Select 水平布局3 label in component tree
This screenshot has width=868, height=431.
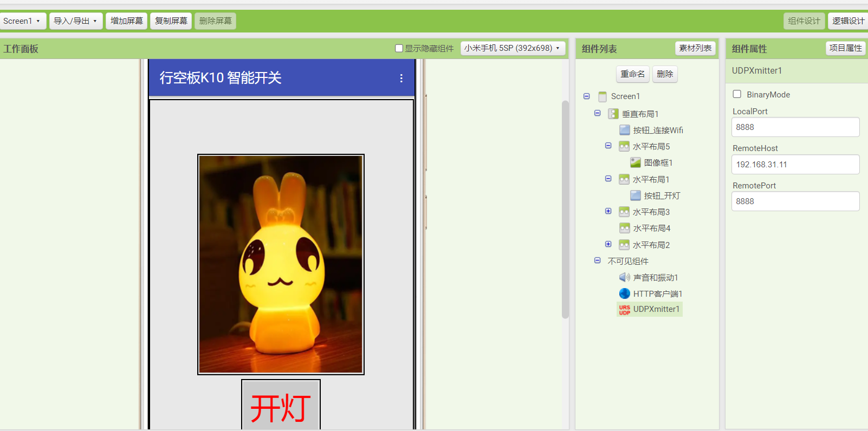point(651,212)
